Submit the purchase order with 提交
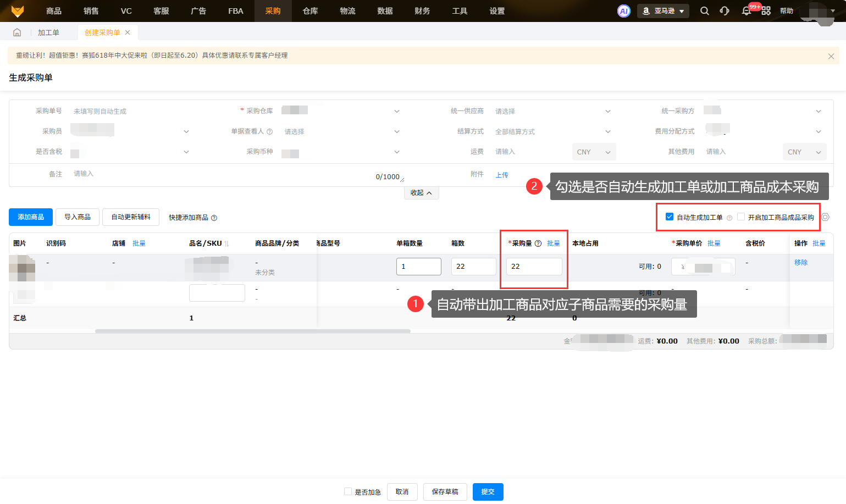 click(488, 492)
